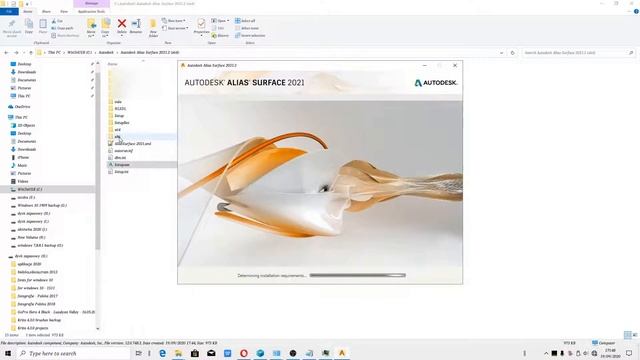
Task: Select Videos in the navigation pane
Action: [22, 181]
